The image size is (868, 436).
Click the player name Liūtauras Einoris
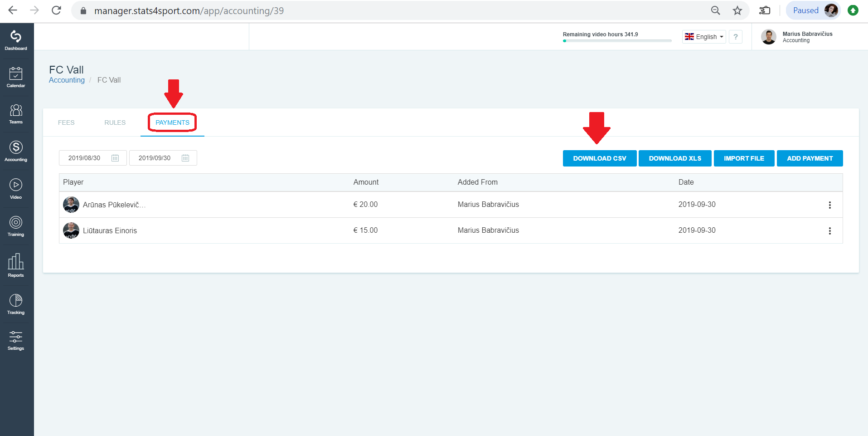click(x=110, y=230)
